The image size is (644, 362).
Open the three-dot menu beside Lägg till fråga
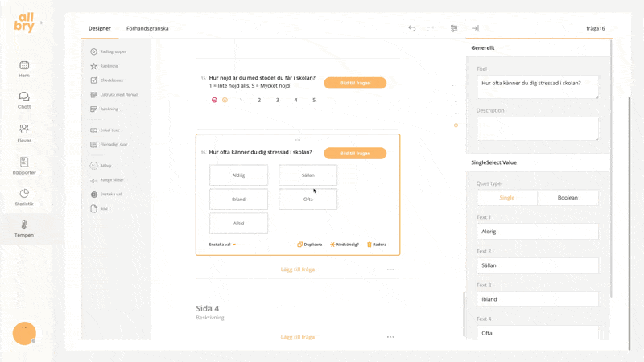(x=390, y=269)
